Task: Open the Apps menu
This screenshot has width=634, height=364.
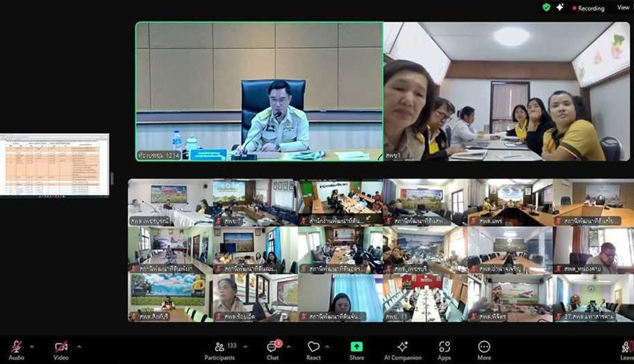Action: 444,349
